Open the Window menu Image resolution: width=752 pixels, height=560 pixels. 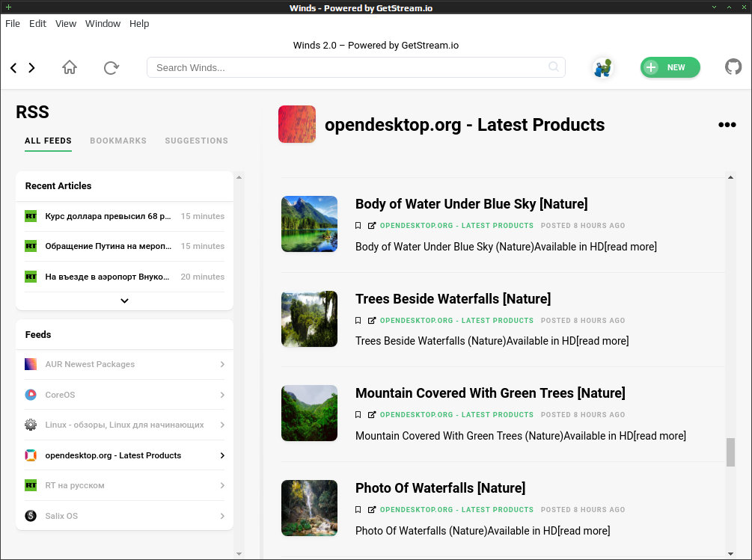point(103,23)
